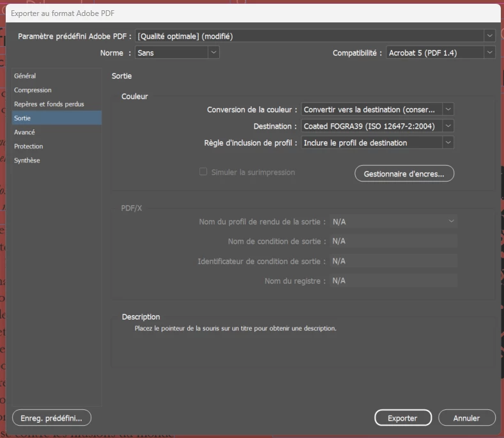
Task: Click the Nom de condition de sortie field
Action: 393,241
